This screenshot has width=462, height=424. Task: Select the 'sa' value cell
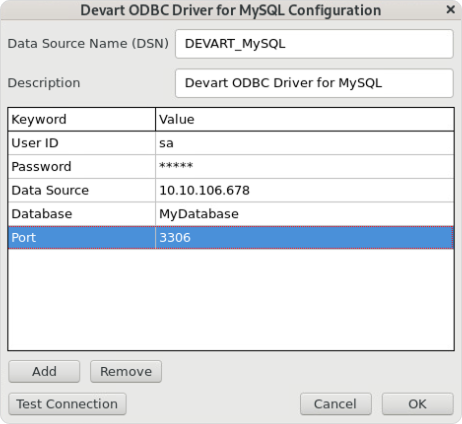(x=305, y=143)
